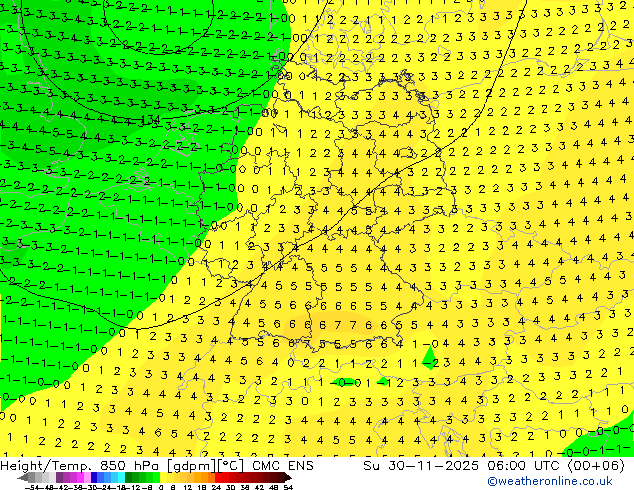Click the 'CMC ENS' model label
The width and height of the screenshot is (634, 490).
283,466
